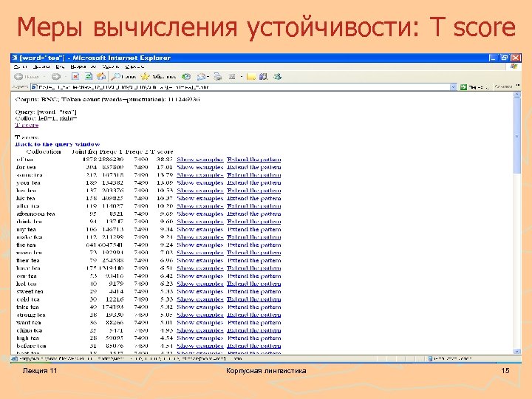
Task: Show examples for 'high tea' row
Action: tap(199, 338)
